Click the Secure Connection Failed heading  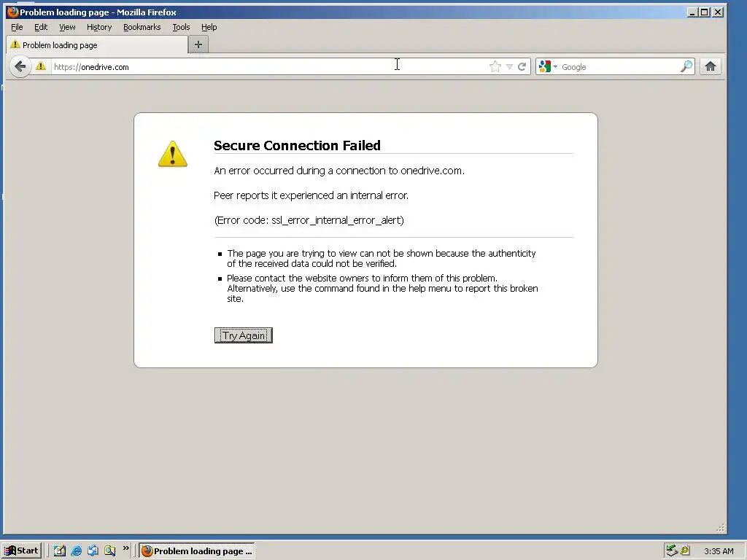tap(297, 145)
